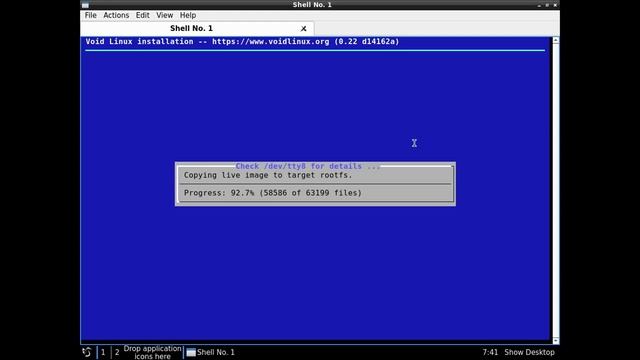This screenshot has height=360, width=640.
Task: Open the Help menu
Action: coord(188,15)
